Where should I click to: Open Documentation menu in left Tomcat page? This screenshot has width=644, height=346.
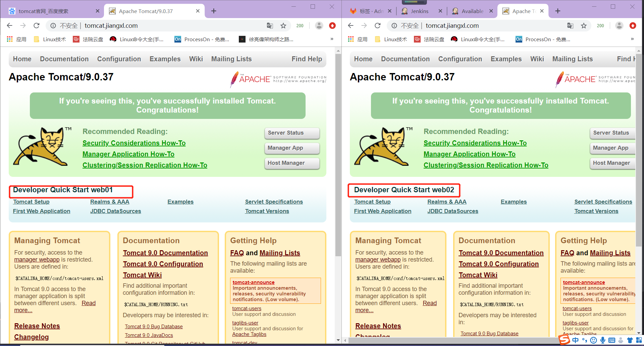(x=64, y=59)
